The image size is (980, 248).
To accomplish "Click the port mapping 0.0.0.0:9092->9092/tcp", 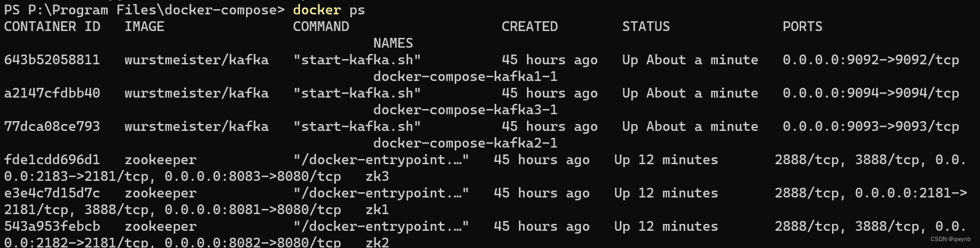I will (x=871, y=60).
